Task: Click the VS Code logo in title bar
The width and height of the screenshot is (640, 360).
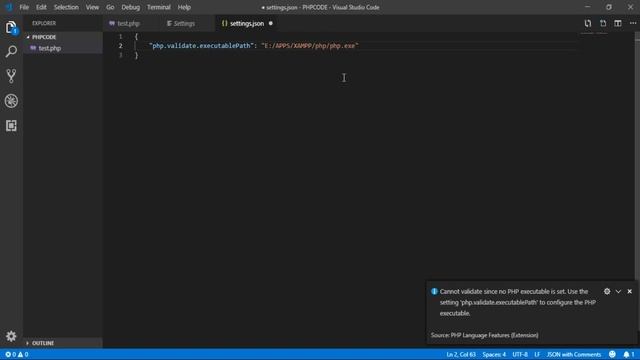Action: point(9,7)
